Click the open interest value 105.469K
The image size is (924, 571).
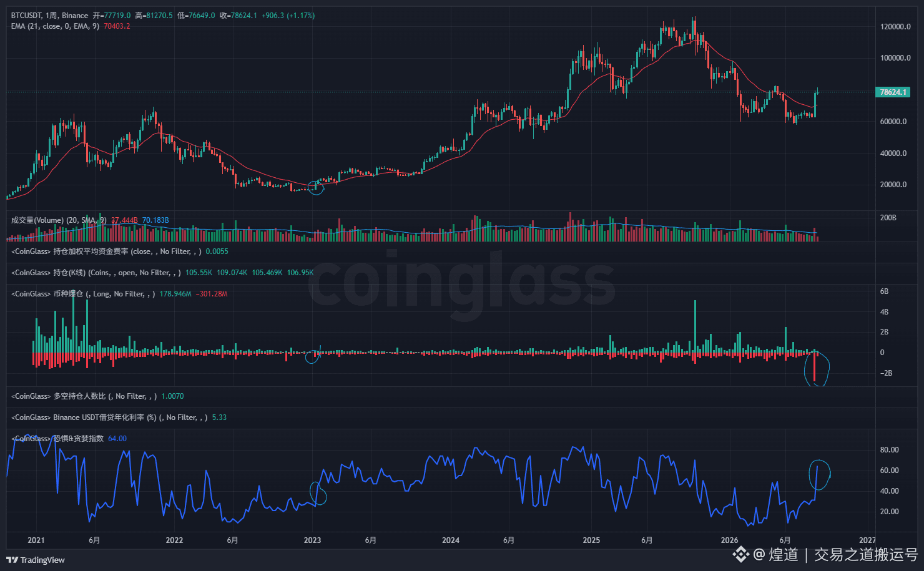[x=267, y=273]
